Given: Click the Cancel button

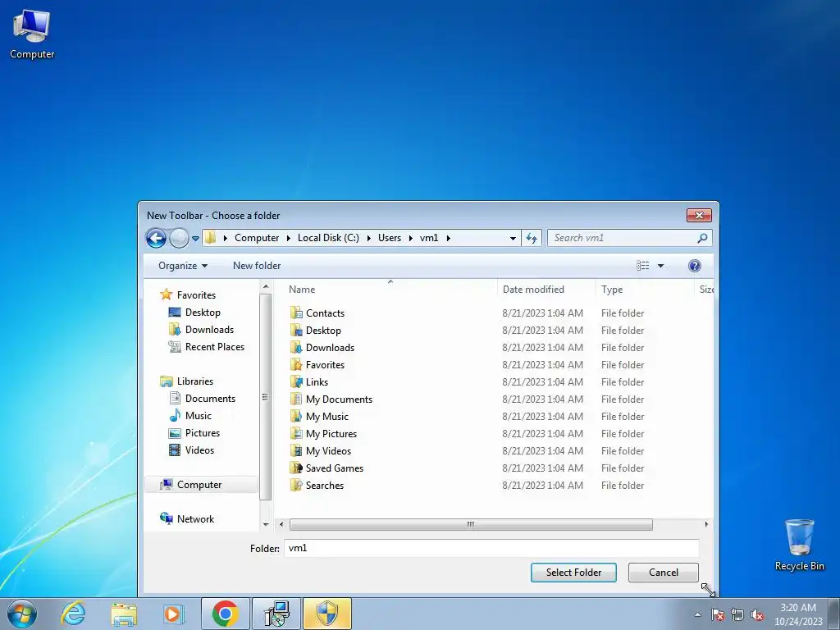Looking at the screenshot, I should (663, 573).
